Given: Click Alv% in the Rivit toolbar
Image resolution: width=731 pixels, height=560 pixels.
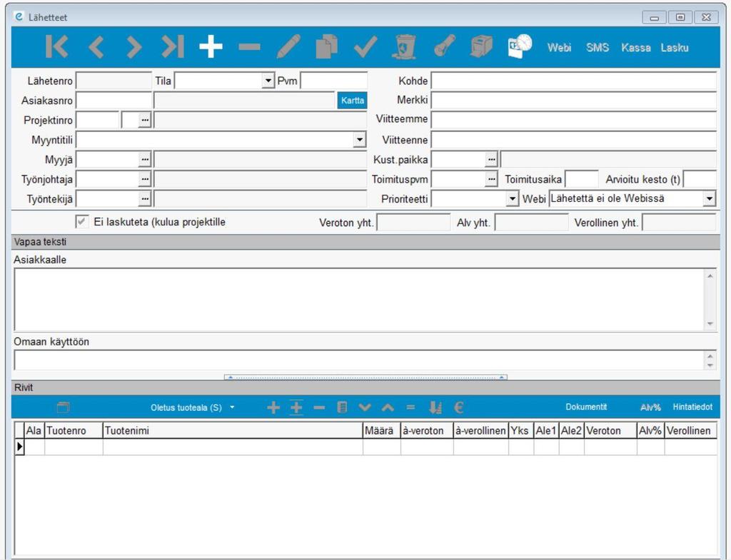Looking at the screenshot, I should pos(650,407).
